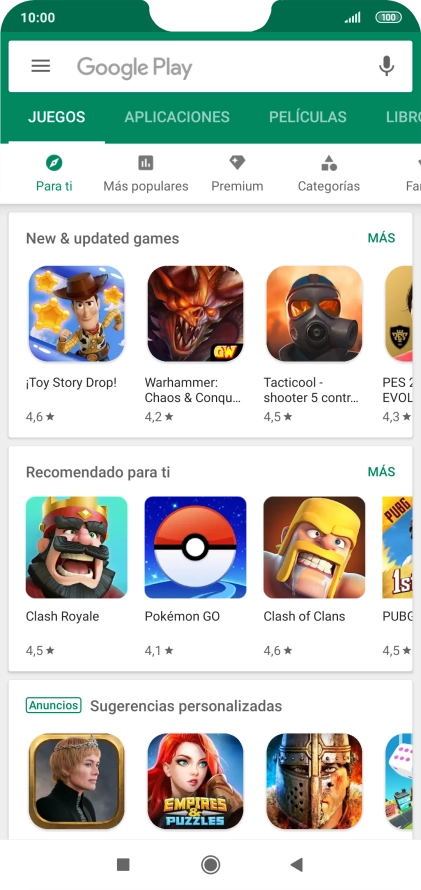Open Warhammer: Chaos & Conquest game icon

195,314
